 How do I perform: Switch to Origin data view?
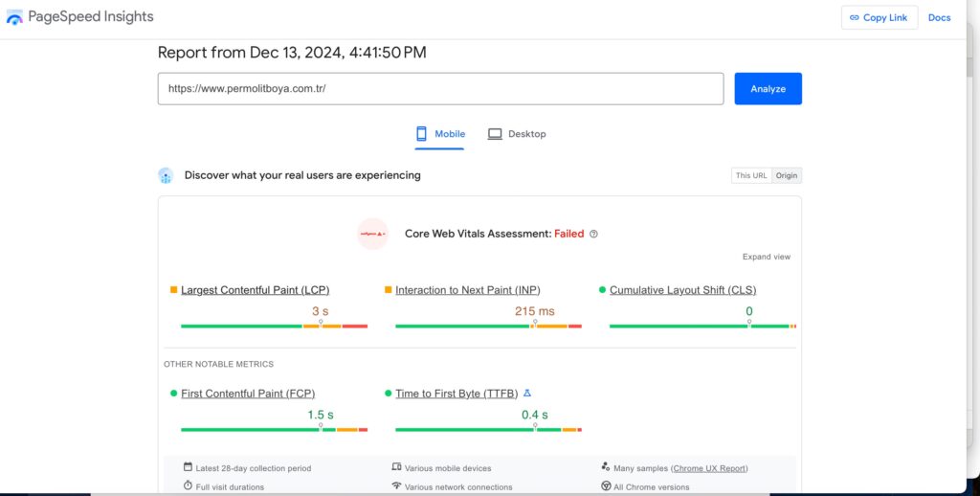coord(787,175)
